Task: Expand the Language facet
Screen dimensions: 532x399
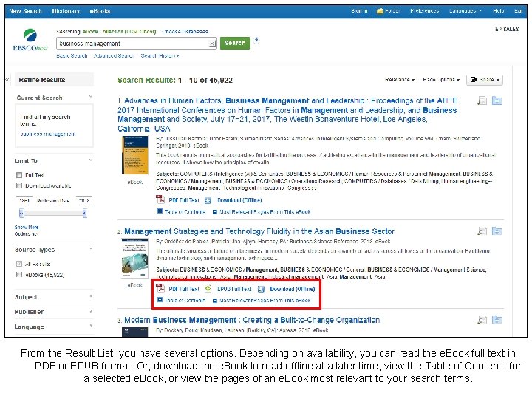Action: click(91, 326)
